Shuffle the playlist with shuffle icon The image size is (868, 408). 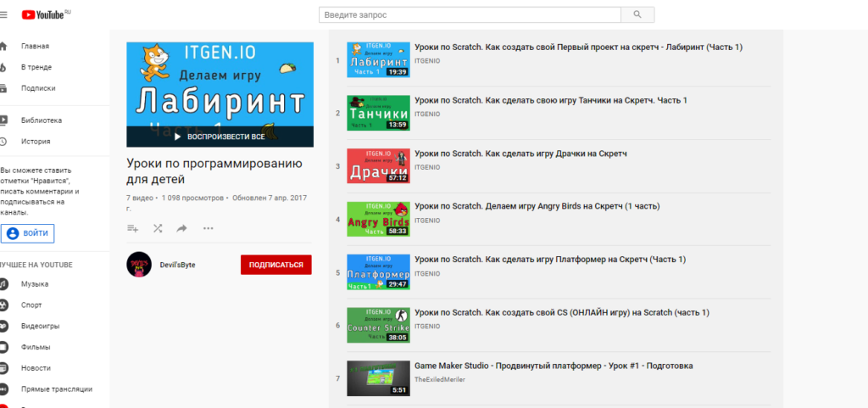(158, 228)
